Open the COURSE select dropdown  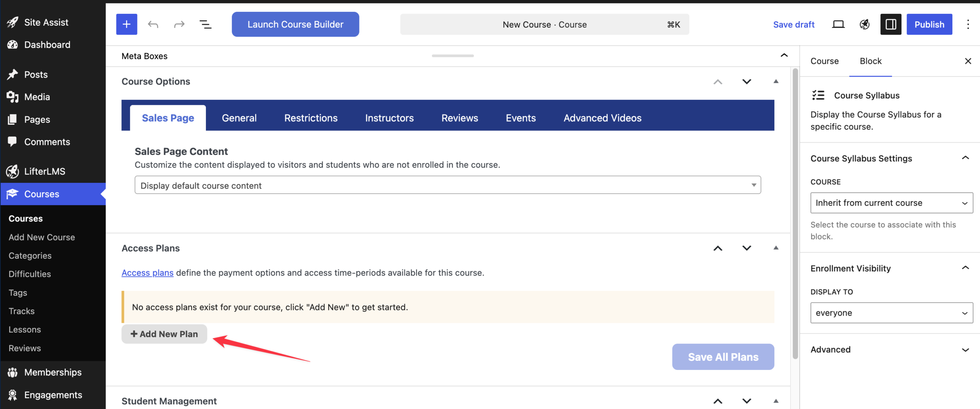coord(892,203)
